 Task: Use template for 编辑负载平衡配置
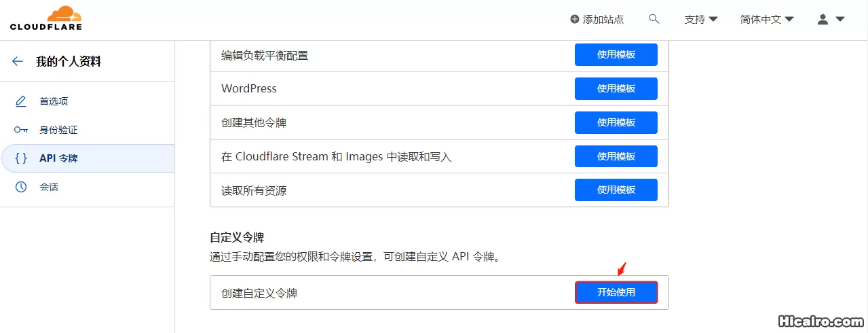point(616,54)
